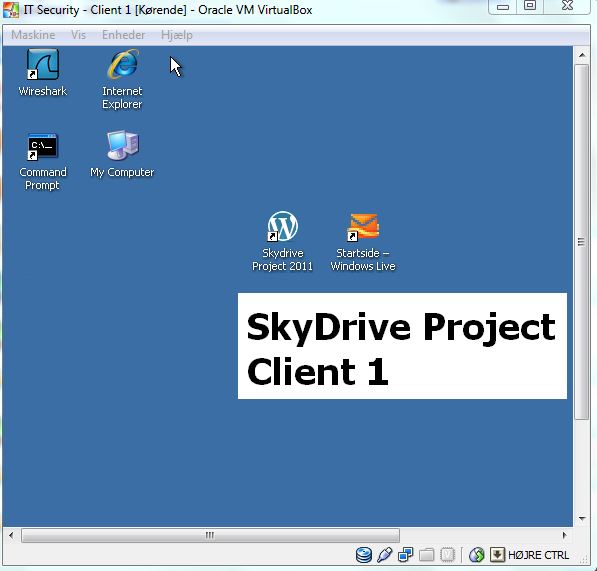Click the horizontal scrollbar right arrow
This screenshot has height=571, width=597.
564,535
